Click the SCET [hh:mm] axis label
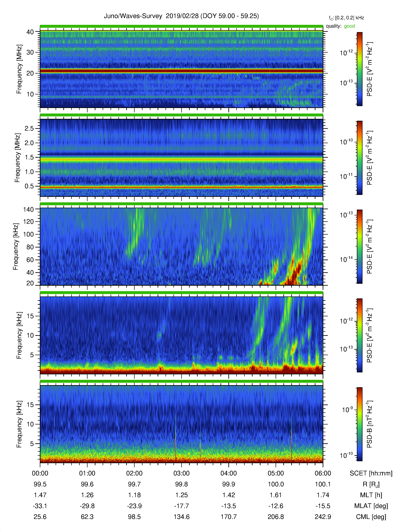 tap(371, 473)
